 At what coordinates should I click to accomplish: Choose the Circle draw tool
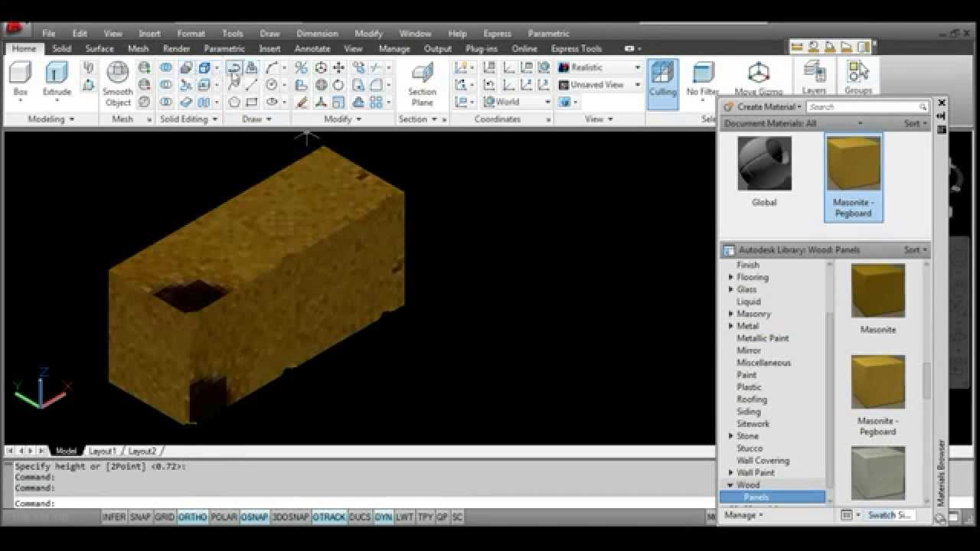[271, 85]
